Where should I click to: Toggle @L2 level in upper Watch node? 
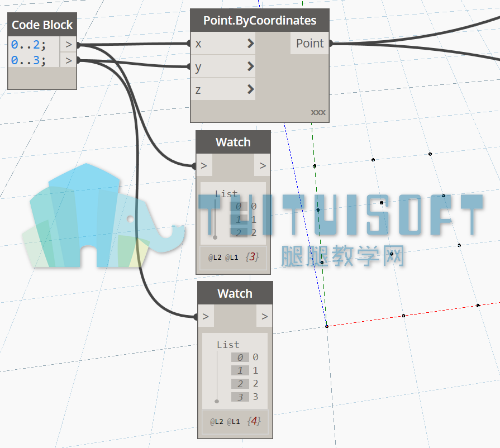click(215, 258)
